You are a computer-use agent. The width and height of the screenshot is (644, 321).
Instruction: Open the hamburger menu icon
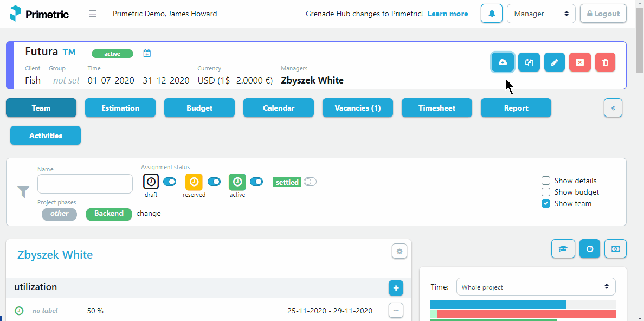[x=93, y=14]
